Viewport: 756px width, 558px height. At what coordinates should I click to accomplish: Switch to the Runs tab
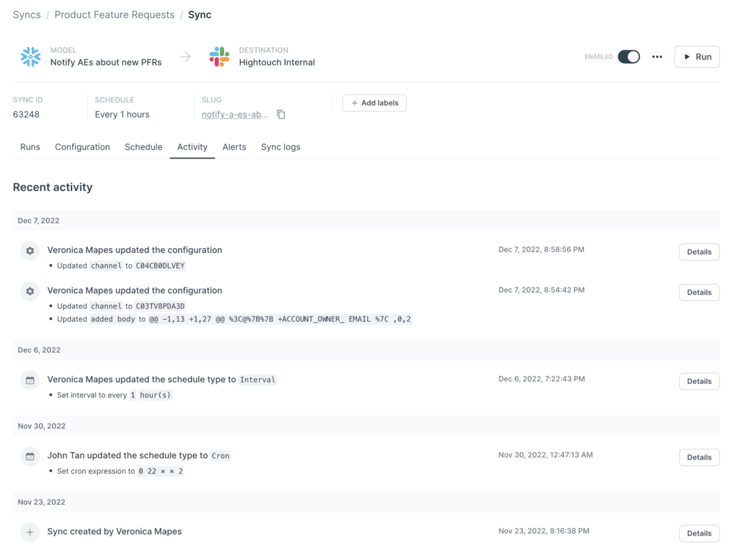coord(30,146)
